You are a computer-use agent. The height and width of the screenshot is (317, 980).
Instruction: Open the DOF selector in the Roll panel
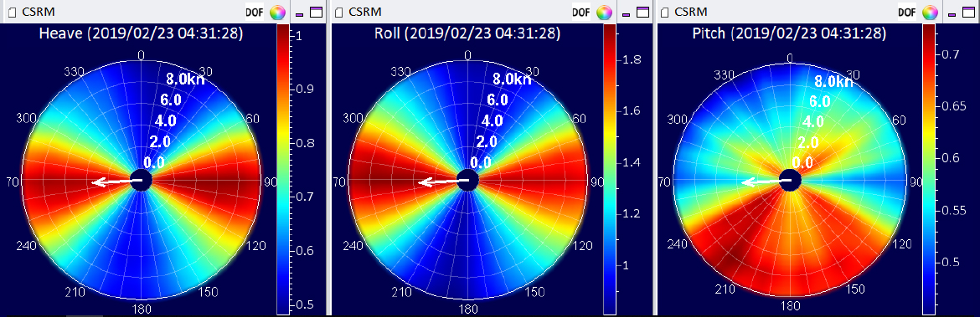582,12
